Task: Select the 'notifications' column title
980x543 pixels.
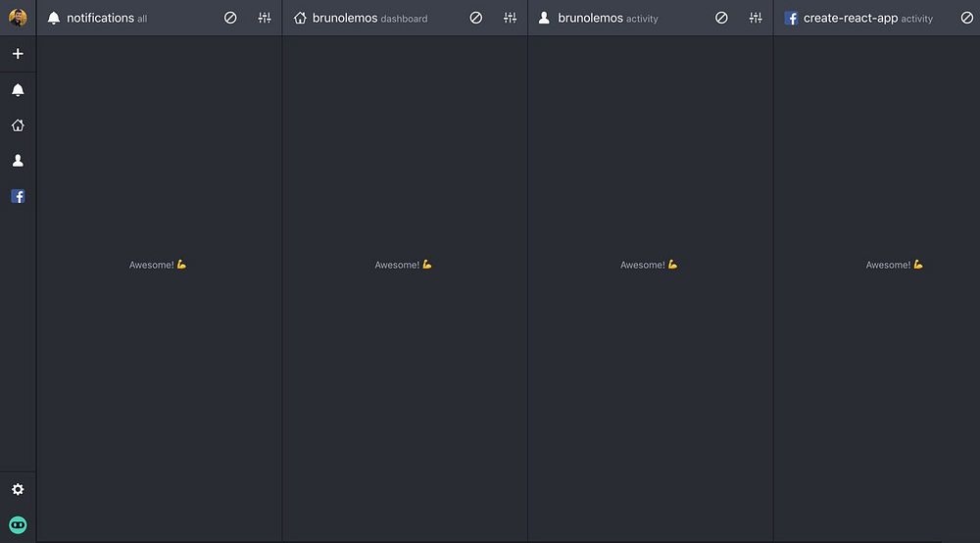Action: click(x=100, y=18)
